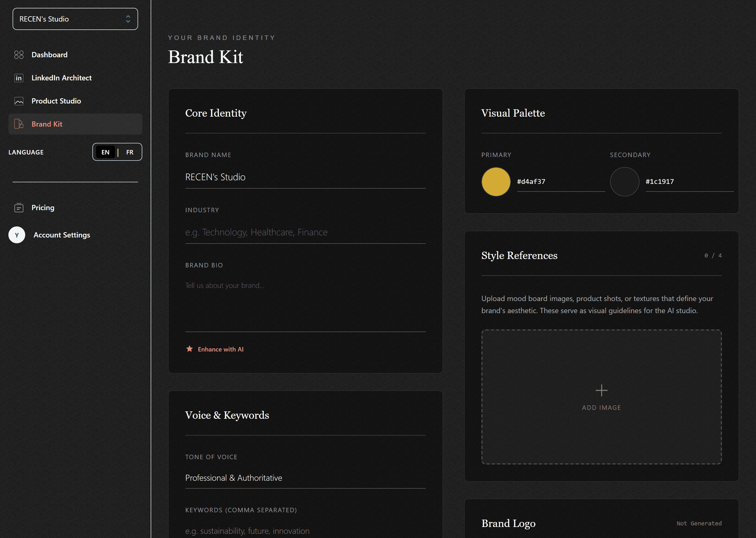
Task: Open the Industry suggestions field
Action: 304,232
